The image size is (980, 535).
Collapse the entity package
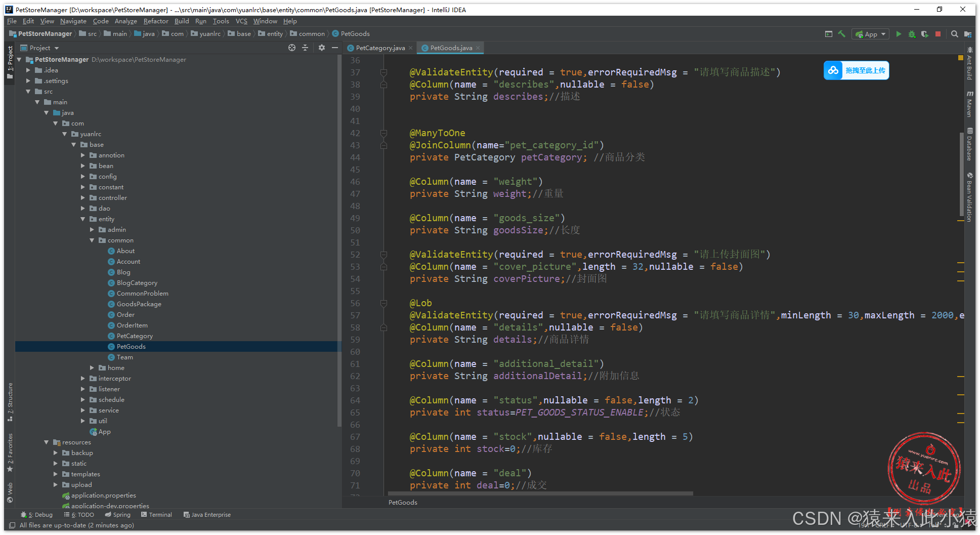click(83, 219)
